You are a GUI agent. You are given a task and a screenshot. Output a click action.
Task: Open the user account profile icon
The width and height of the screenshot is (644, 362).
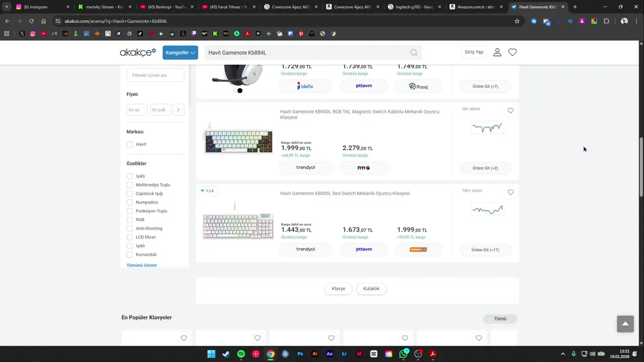click(497, 52)
